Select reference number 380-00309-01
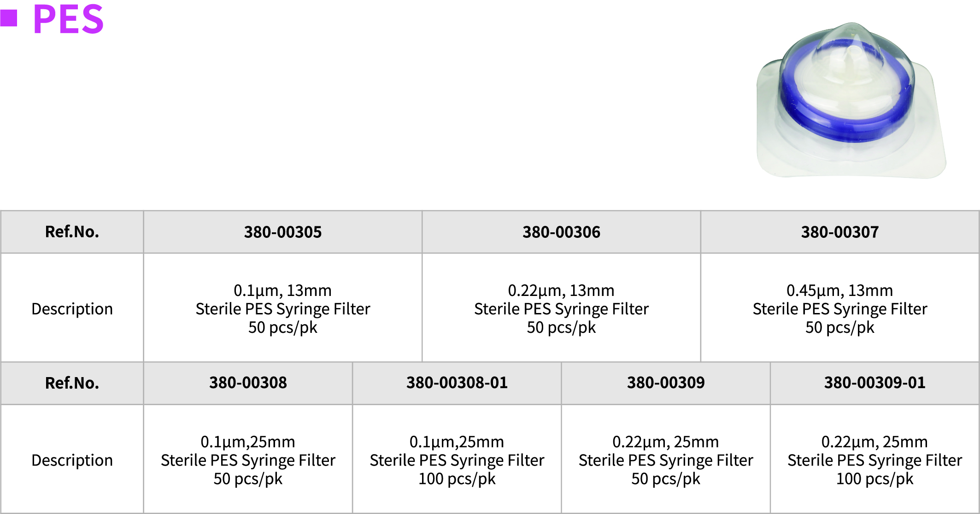Screen dimensions: 980x514 [875, 383]
